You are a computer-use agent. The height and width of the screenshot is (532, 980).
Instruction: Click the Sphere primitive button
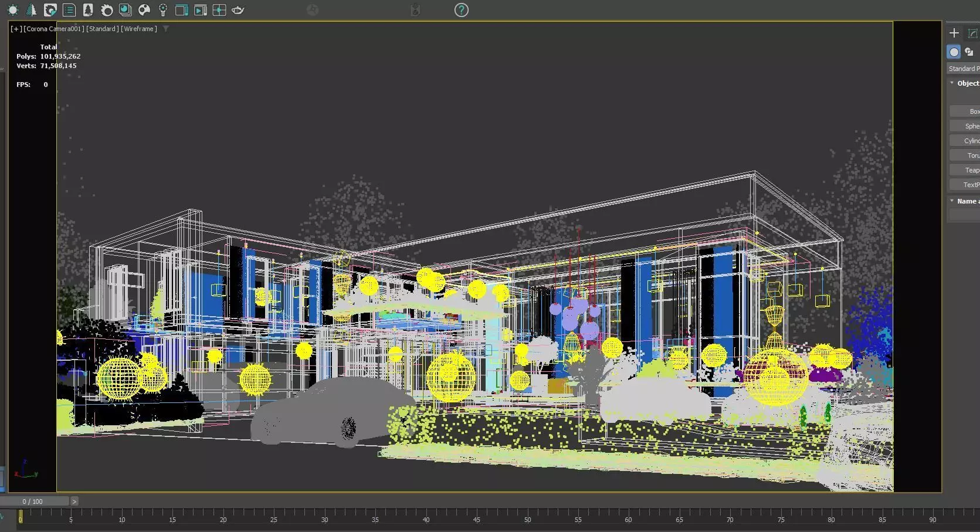(965, 126)
